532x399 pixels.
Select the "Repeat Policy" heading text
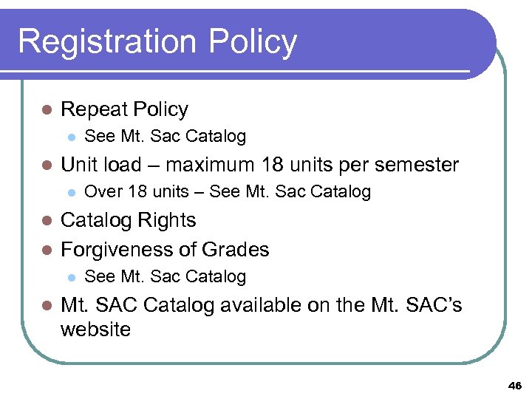coord(124,109)
